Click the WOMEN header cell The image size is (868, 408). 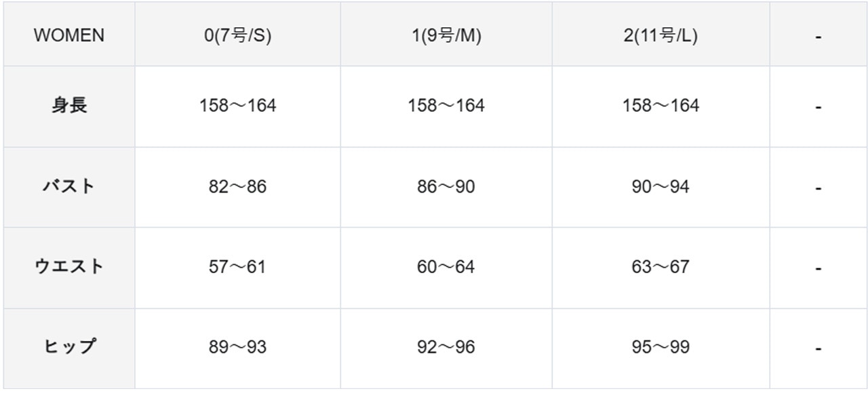[x=69, y=36]
